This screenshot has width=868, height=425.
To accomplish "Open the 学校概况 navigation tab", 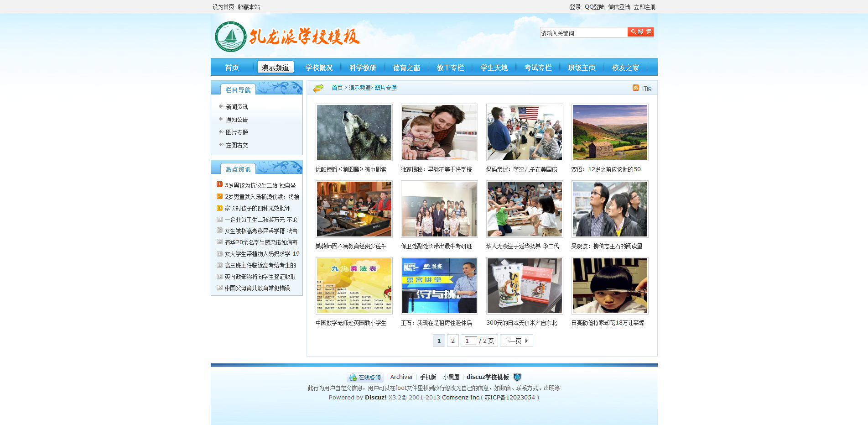I will (319, 68).
